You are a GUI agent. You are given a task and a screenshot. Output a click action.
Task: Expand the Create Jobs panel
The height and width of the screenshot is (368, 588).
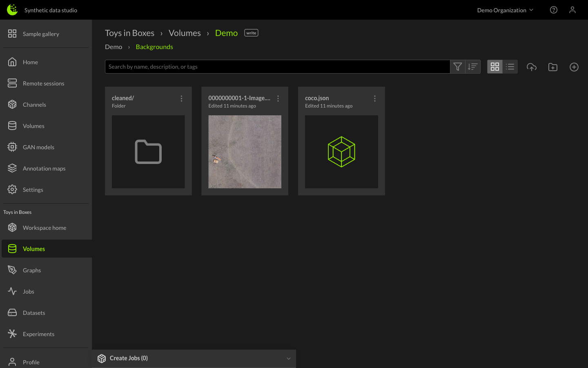[288, 358]
